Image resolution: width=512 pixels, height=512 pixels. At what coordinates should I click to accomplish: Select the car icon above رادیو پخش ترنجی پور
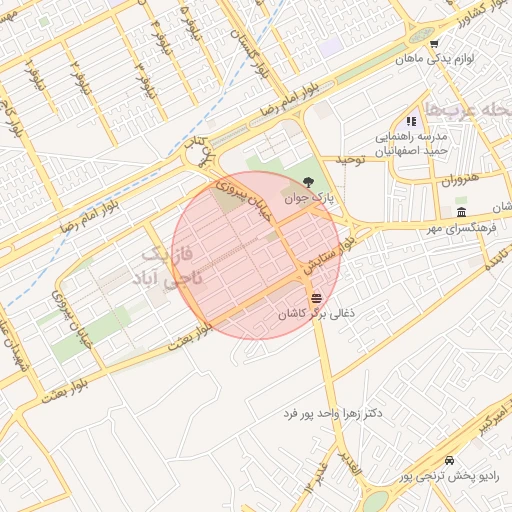pyautogui.click(x=449, y=460)
